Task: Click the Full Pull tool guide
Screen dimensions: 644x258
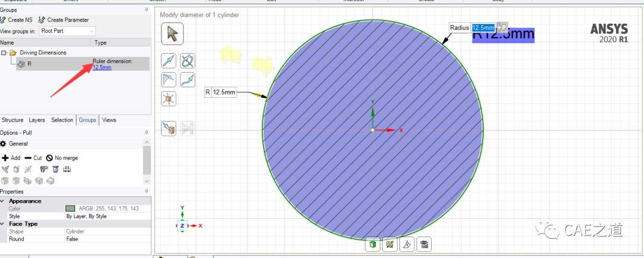Action: [187, 128]
